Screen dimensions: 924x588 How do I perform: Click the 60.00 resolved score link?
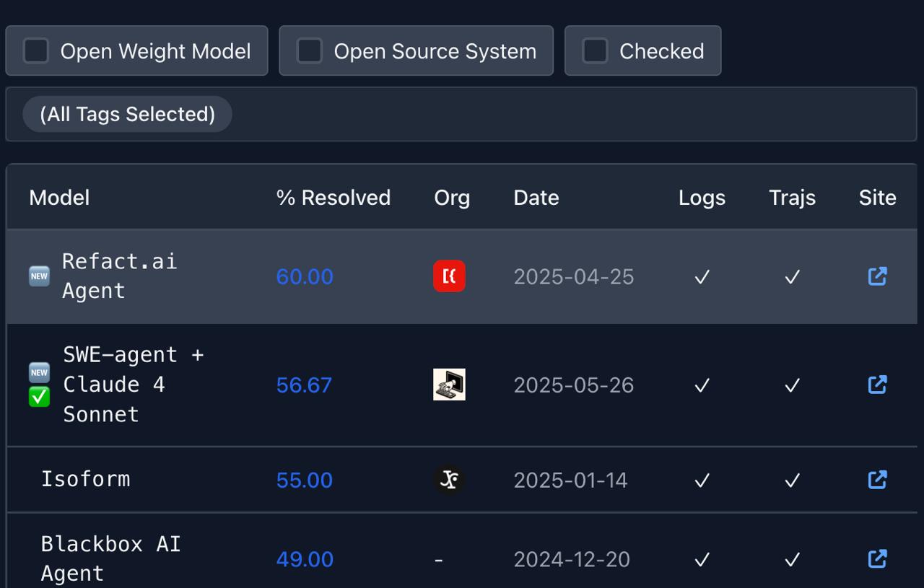click(x=305, y=277)
